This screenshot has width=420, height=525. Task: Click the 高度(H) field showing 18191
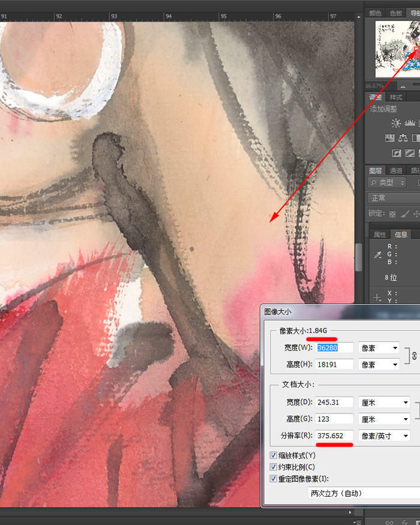click(334, 364)
